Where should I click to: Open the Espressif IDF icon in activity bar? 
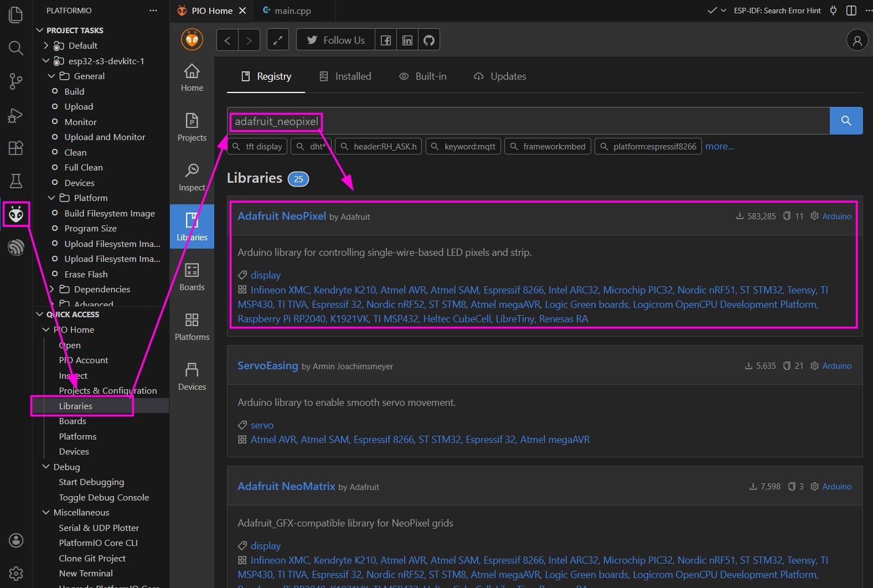point(16,247)
